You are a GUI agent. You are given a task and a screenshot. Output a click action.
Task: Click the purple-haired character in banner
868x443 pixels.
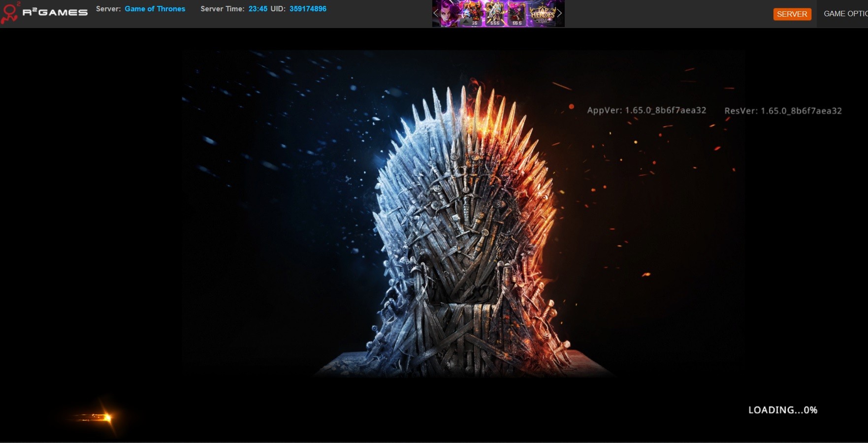coord(449,13)
